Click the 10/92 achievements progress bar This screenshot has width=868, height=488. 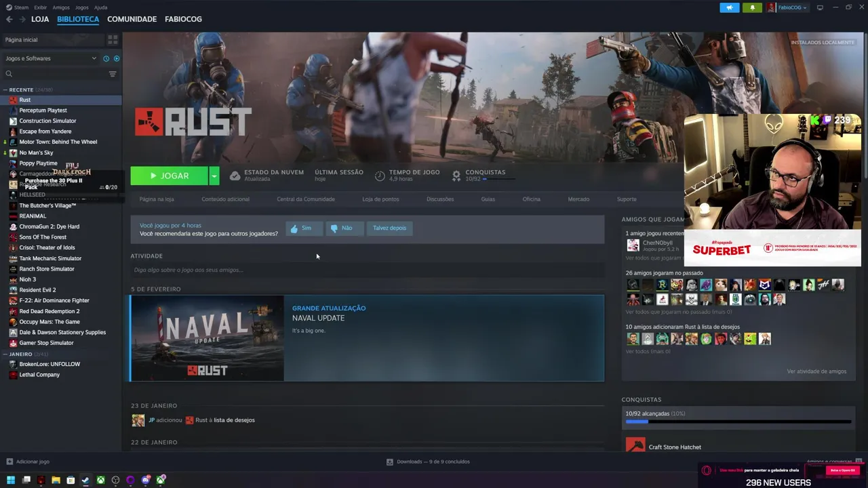738,422
